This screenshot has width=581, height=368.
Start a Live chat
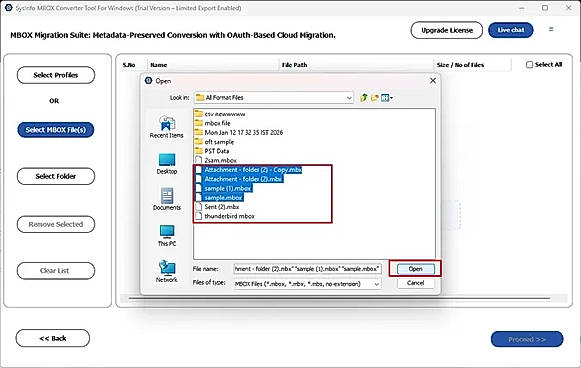pyautogui.click(x=511, y=30)
